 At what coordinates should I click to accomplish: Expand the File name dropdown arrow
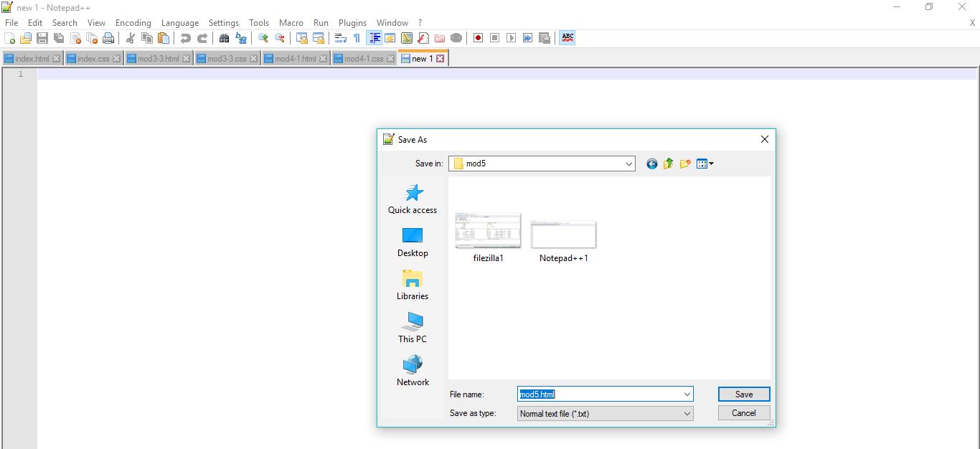[x=687, y=394]
